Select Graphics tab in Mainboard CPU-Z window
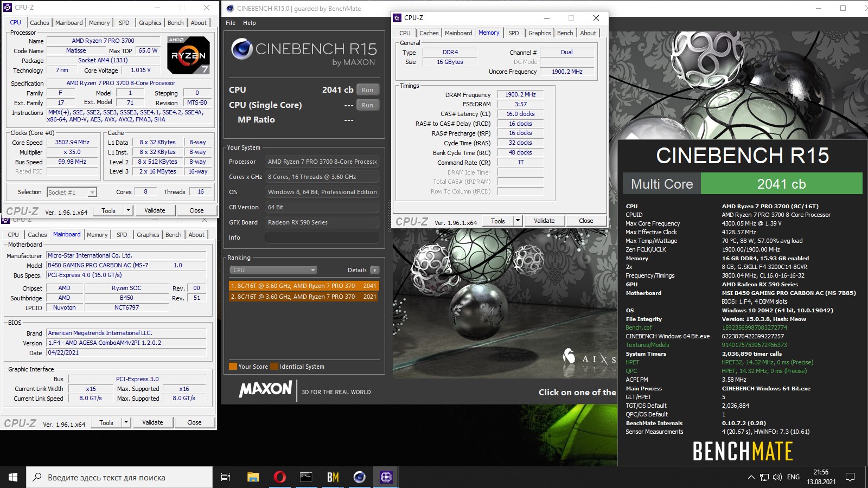This screenshot has width=868, height=488. 148,235
